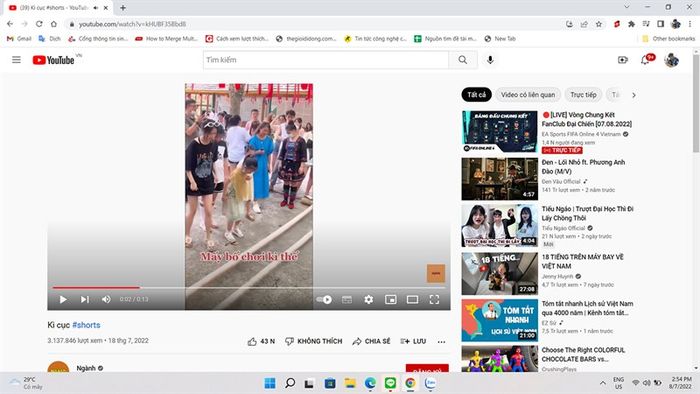The height and width of the screenshot is (394, 700).
Task: Play the video with the play button
Action: click(63, 299)
